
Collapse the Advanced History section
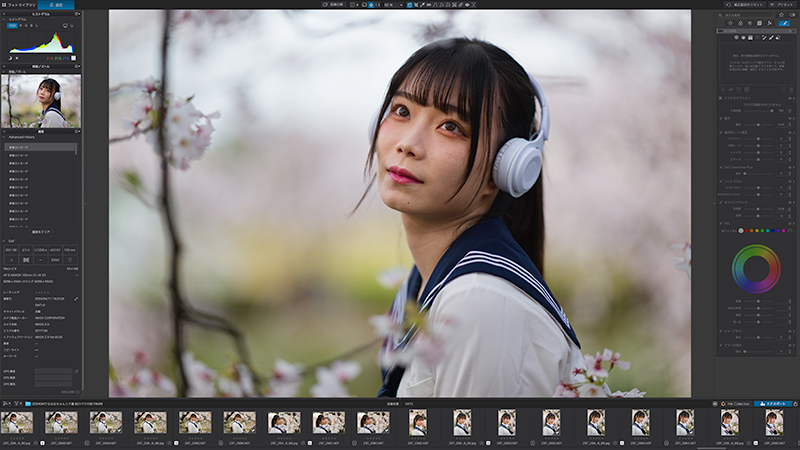4,137
